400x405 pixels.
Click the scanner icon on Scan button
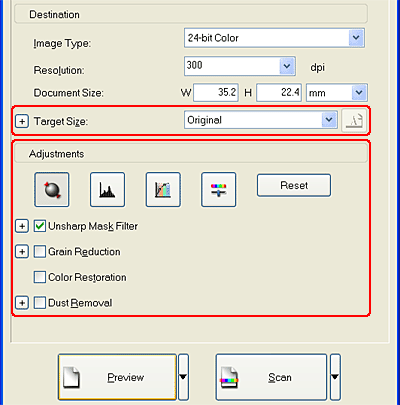[x=229, y=377]
